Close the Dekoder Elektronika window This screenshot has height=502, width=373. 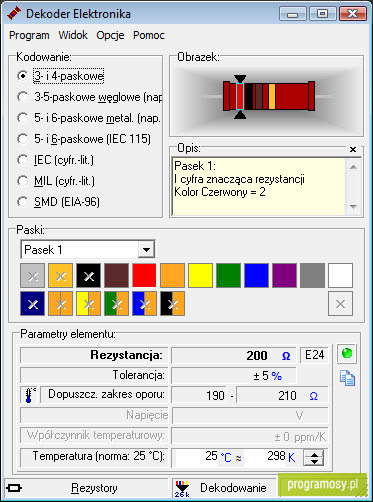(x=352, y=14)
